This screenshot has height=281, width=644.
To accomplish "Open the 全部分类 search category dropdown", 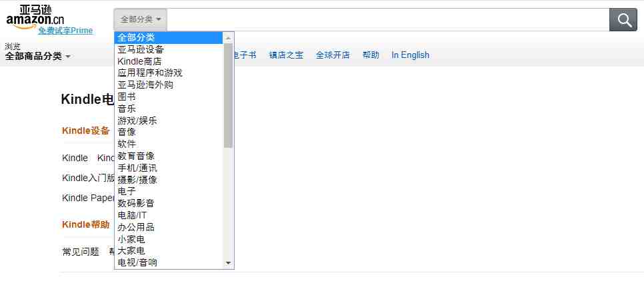I will click(x=141, y=19).
